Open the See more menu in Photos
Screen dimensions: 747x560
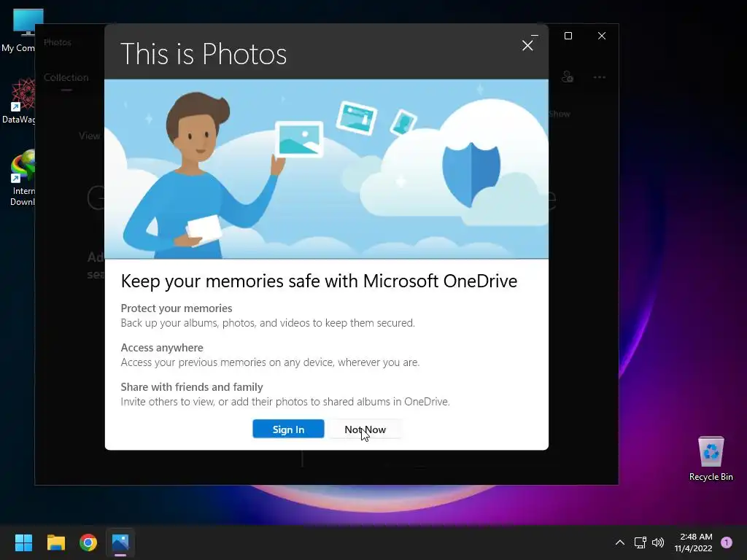click(600, 77)
